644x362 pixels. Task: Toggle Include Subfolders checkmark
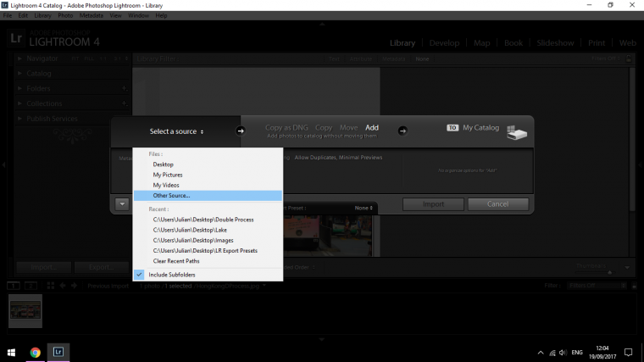pos(139,275)
